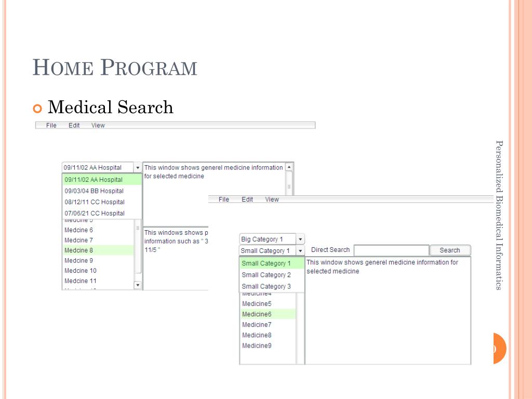Viewport: 532px width, 399px height.
Task: Open View menu in right window
Action: tap(272, 199)
